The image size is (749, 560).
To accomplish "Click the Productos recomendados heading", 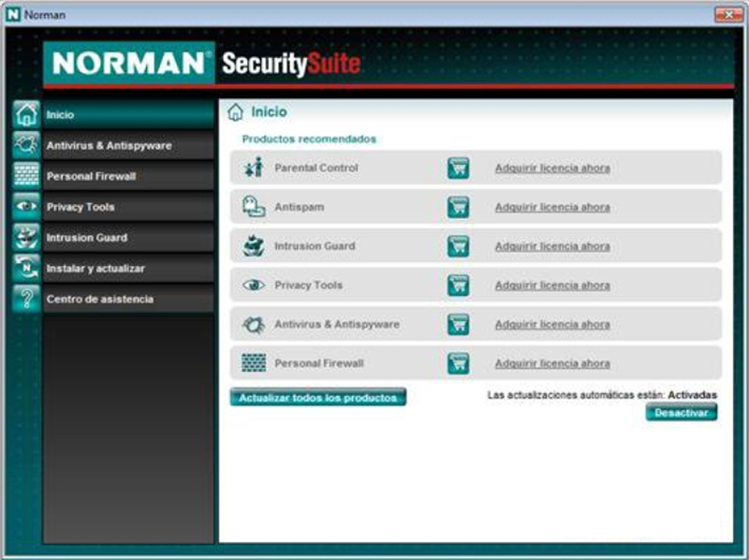I will (x=309, y=139).
